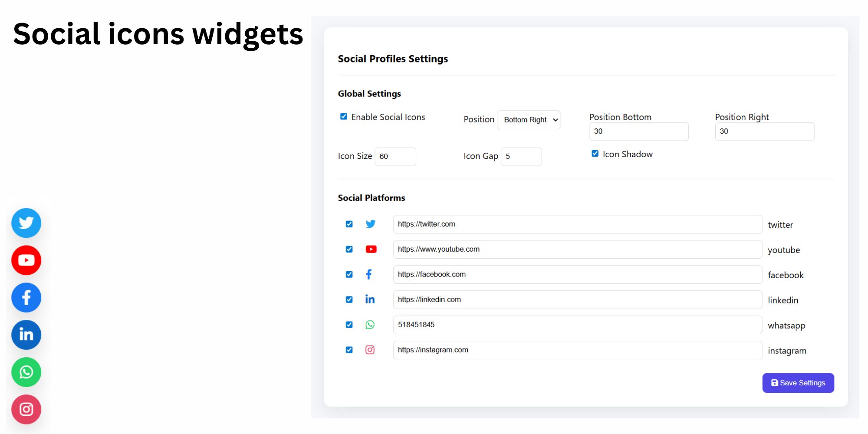Viewport: 868px width, 434px height.
Task: Click the Instagram icon in Social Platforms
Action: [370, 350]
